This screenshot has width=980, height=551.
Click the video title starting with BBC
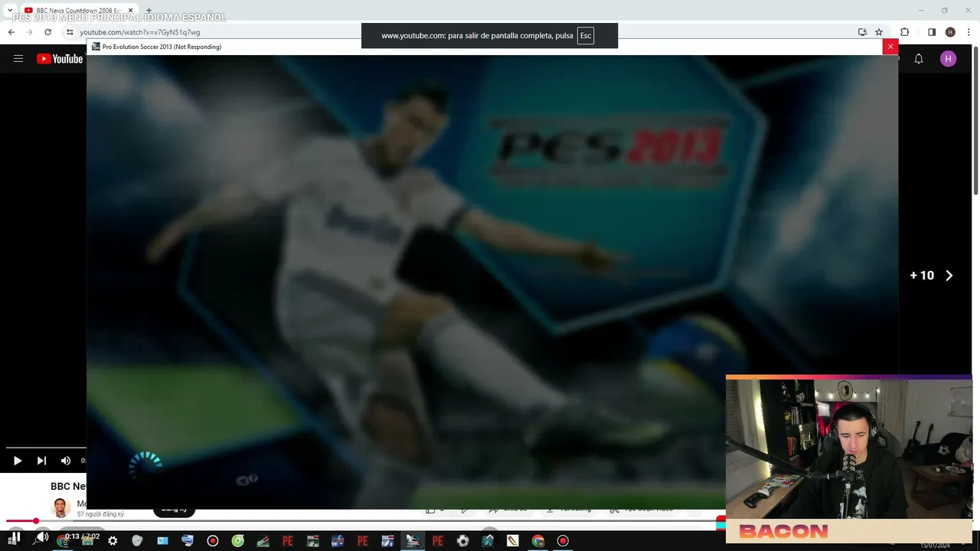click(68, 486)
